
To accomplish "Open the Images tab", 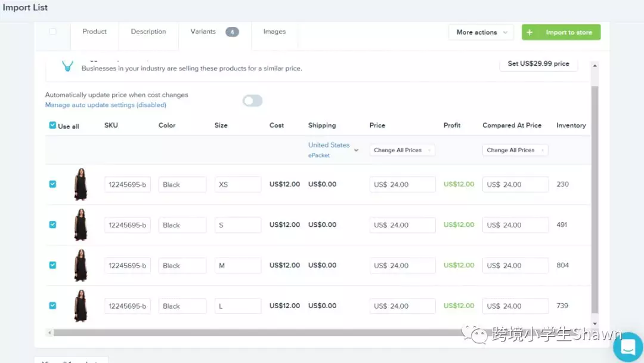I will pos(274,32).
